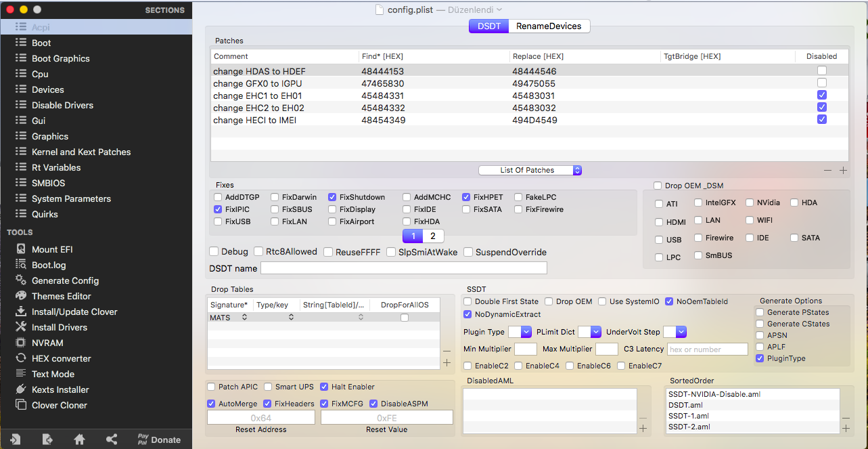This screenshot has height=449, width=868.
Task: Switch to the RenameDevices tab
Action: pyautogui.click(x=548, y=26)
